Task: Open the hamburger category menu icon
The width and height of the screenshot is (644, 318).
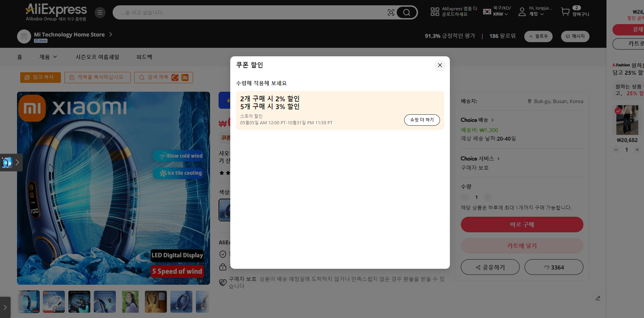Action: [x=100, y=12]
